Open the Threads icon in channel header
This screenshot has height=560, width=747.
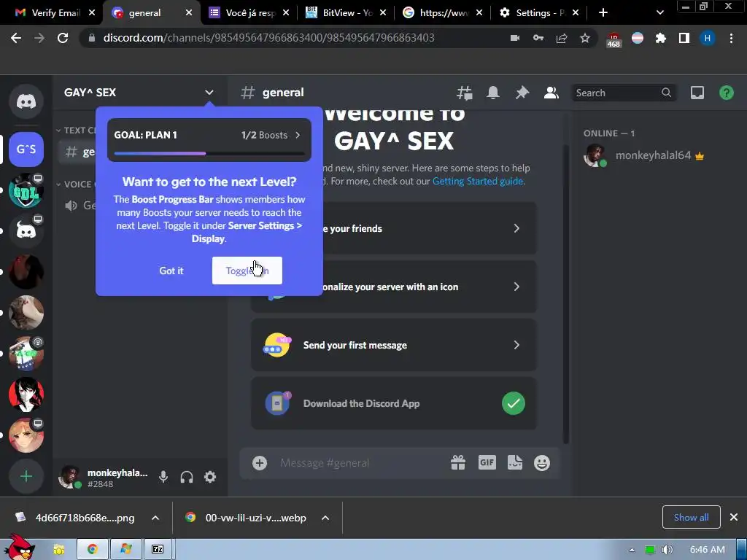click(x=464, y=93)
